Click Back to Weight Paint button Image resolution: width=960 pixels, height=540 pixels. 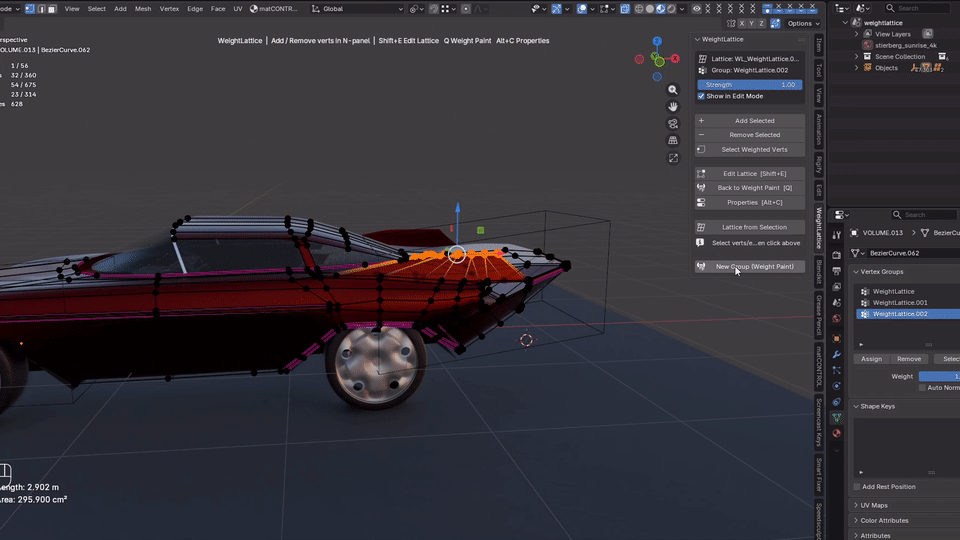(x=750, y=188)
